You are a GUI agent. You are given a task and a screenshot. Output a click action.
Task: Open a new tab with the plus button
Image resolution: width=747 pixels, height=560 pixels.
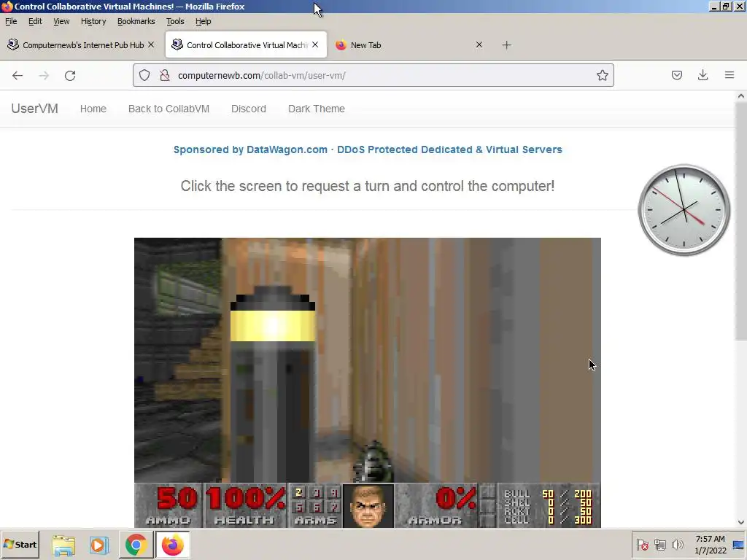point(506,44)
